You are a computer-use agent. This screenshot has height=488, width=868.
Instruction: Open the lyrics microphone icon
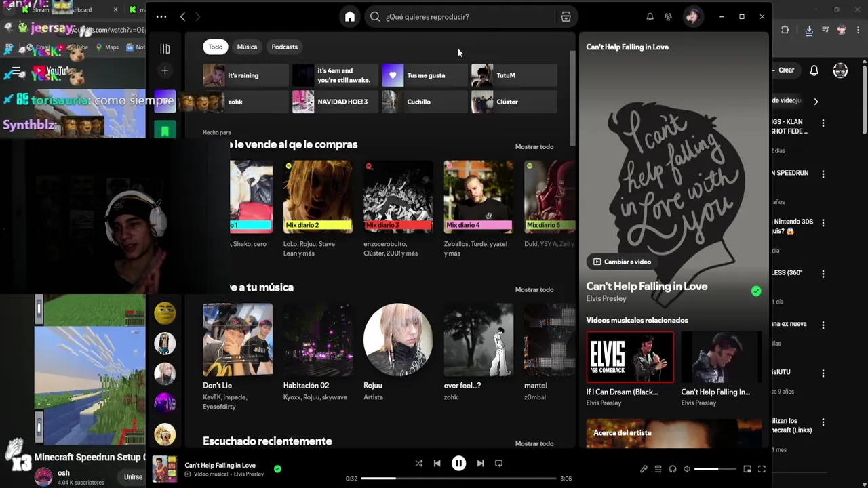click(644, 469)
